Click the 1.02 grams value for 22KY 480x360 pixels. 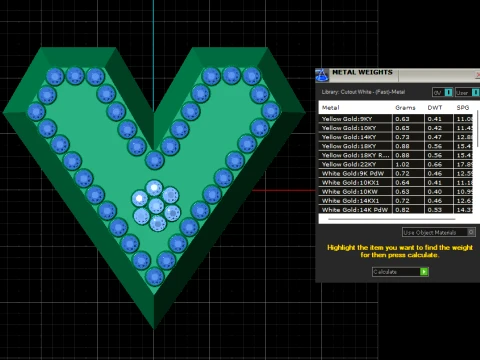click(x=402, y=164)
